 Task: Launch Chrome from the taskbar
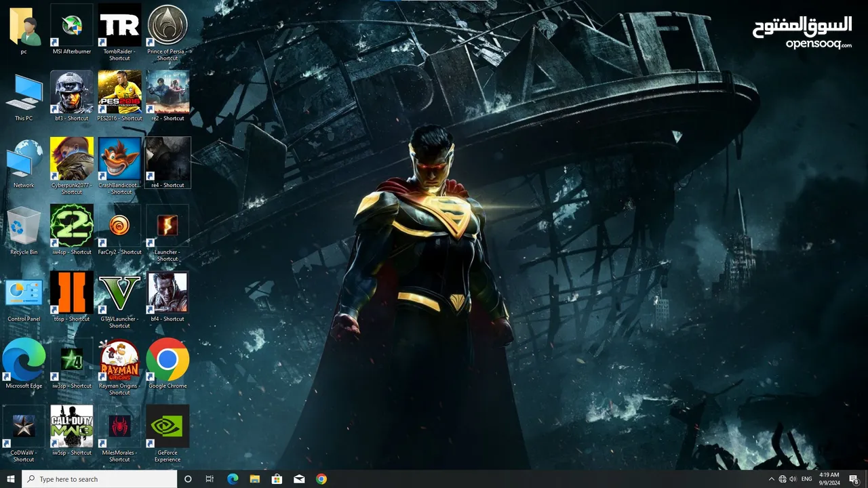[321, 479]
